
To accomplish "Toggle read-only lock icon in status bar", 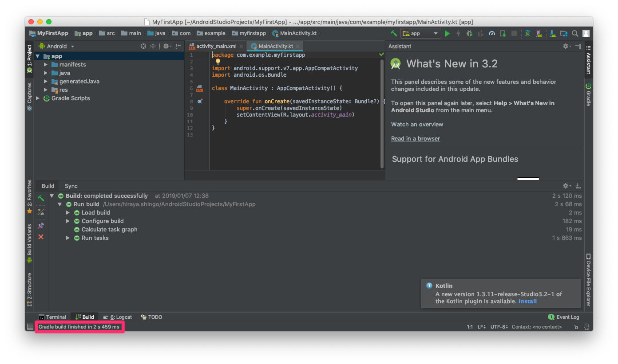I will pyautogui.click(x=576, y=327).
